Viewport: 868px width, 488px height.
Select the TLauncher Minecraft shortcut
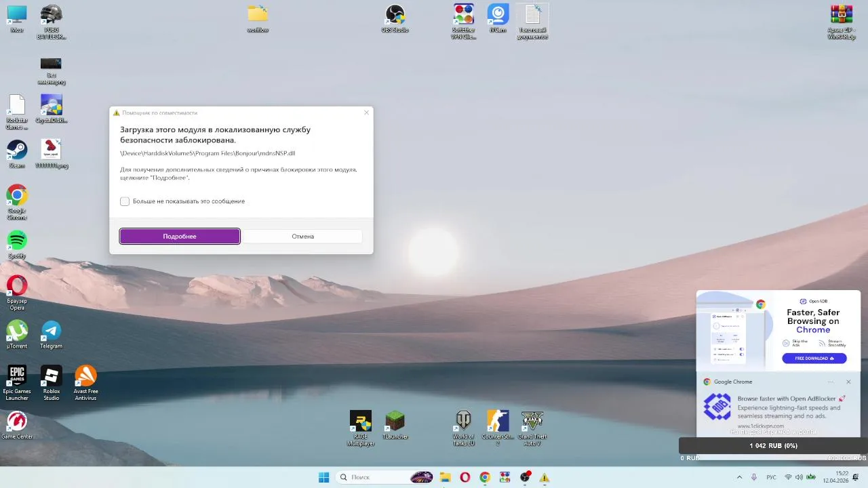click(x=395, y=425)
